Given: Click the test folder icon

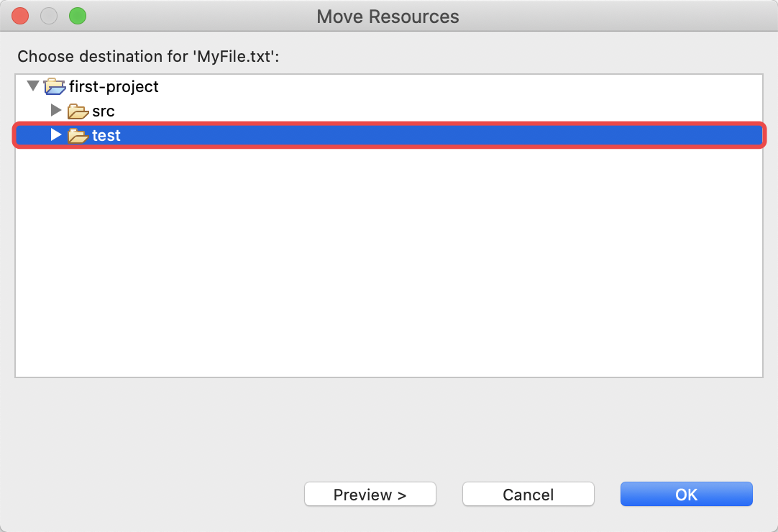Looking at the screenshot, I should [x=78, y=135].
